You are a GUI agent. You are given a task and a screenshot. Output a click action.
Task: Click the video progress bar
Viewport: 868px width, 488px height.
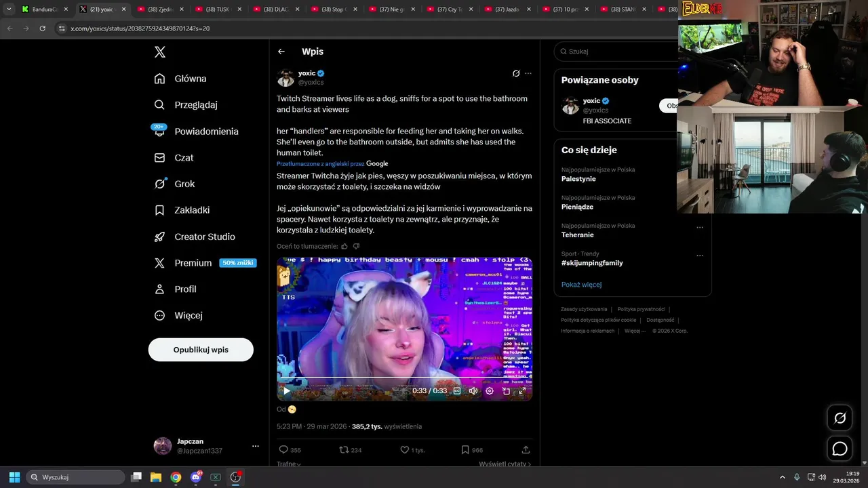[x=404, y=379]
